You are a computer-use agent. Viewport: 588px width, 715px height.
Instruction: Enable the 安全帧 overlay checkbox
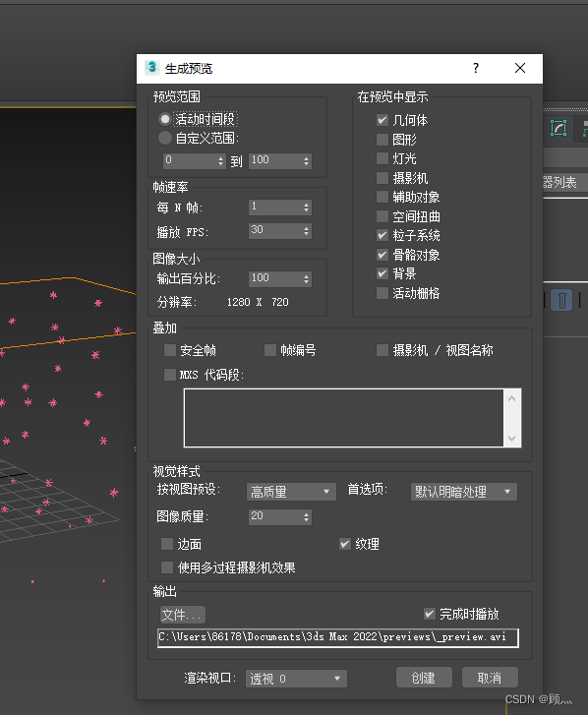(170, 350)
